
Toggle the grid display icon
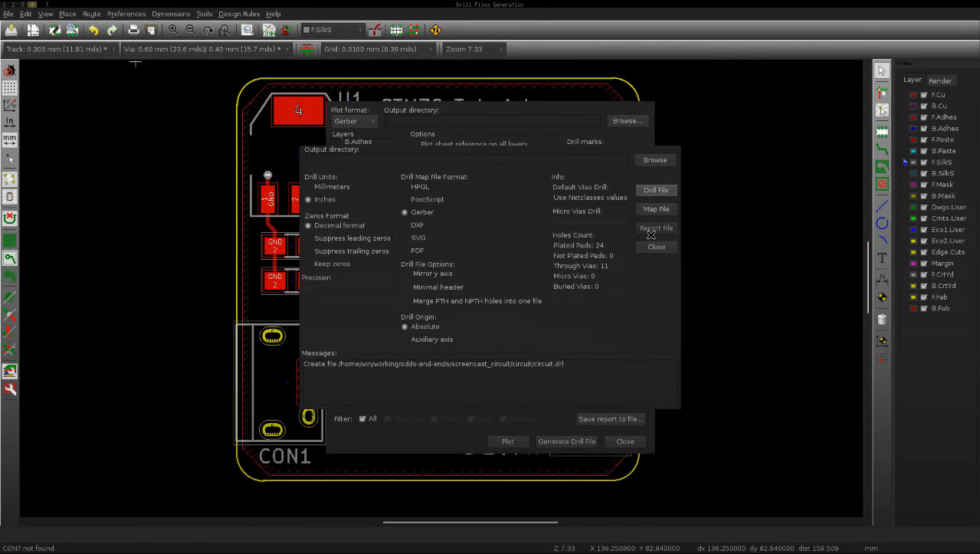click(x=10, y=88)
